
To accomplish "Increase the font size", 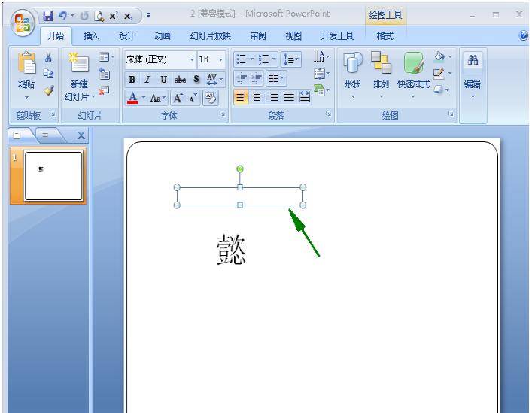I will click(x=178, y=99).
